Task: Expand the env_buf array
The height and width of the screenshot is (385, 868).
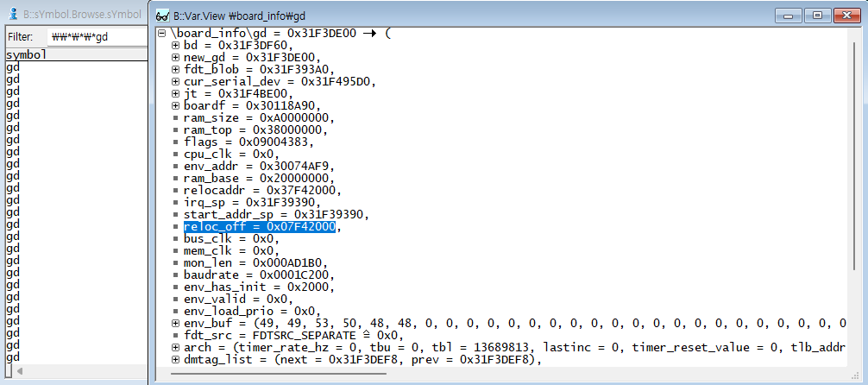Action: pyautogui.click(x=175, y=323)
